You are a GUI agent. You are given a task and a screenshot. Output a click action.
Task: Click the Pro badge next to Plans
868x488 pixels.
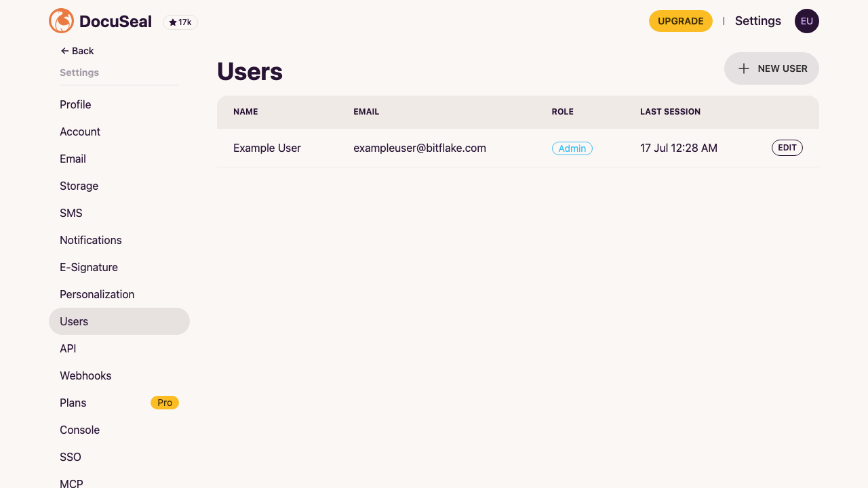point(165,403)
